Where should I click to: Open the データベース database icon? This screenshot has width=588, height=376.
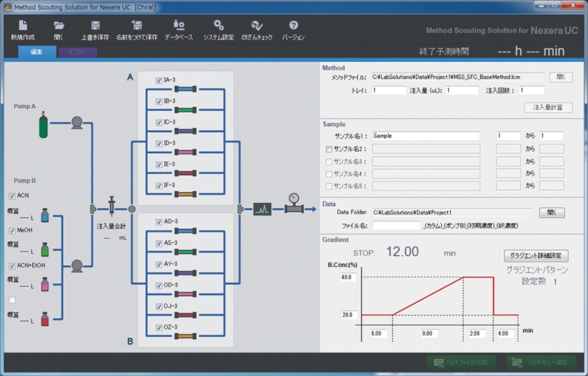179,26
